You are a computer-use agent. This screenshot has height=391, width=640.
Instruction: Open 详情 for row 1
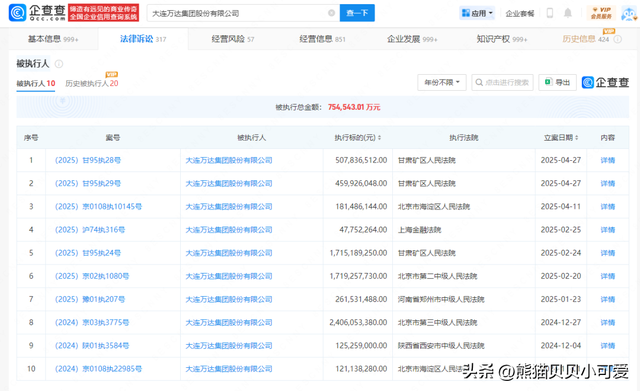point(607,160)
